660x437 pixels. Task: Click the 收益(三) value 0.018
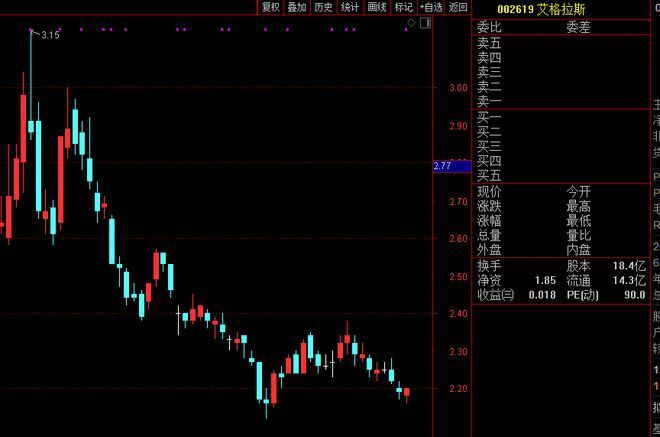pyautogui.click(x=542, y=295)
